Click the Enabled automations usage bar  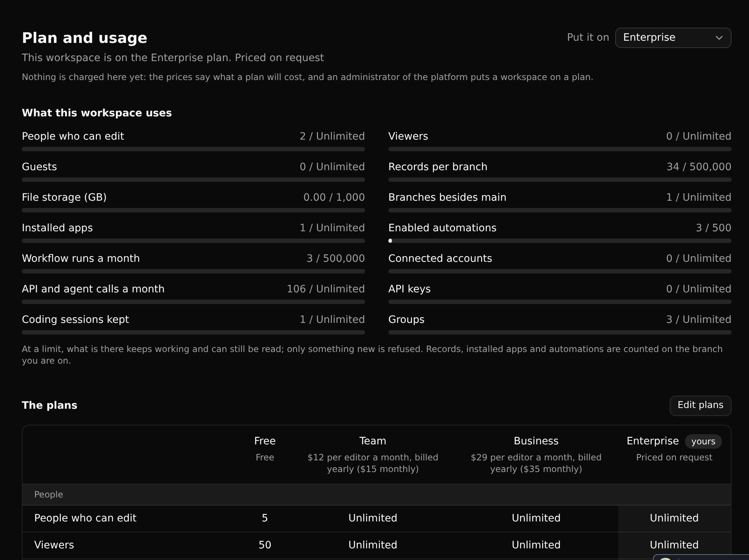pos(560,241)
